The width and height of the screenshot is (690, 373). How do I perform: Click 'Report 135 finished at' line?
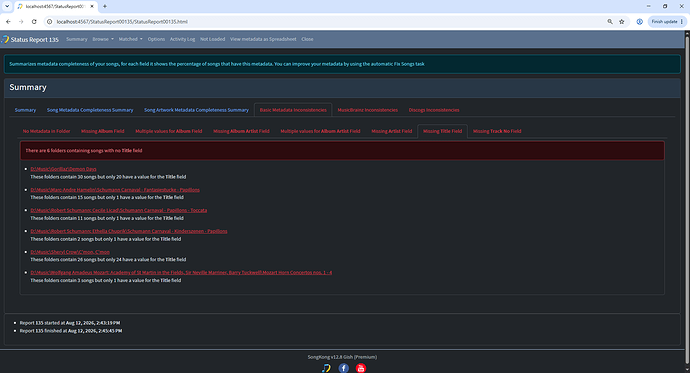pos(71,331)
